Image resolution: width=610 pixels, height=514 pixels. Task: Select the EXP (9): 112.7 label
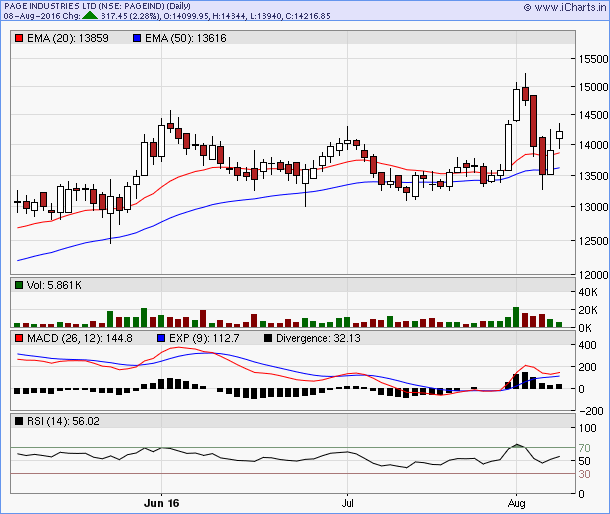(204, 338)
